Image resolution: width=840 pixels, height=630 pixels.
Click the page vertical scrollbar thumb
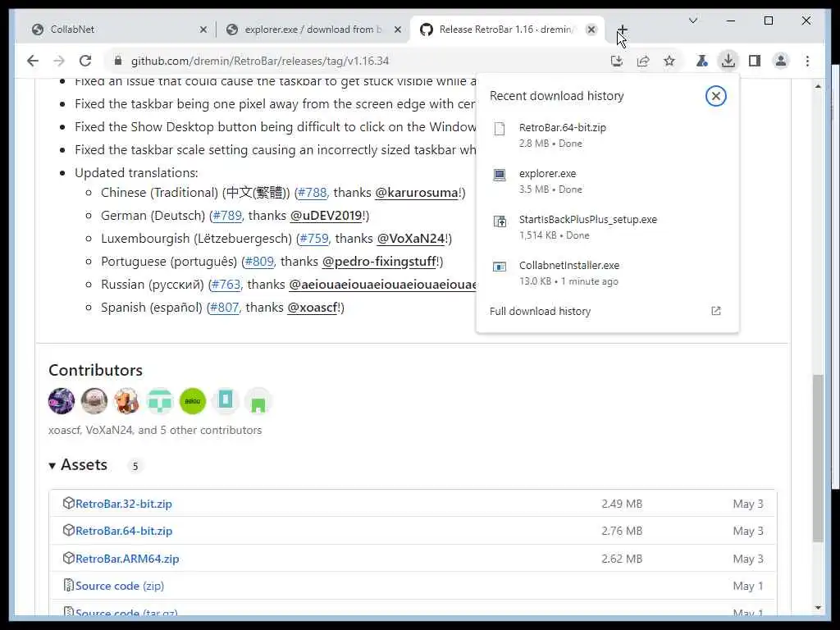click(x=818, y=458)
